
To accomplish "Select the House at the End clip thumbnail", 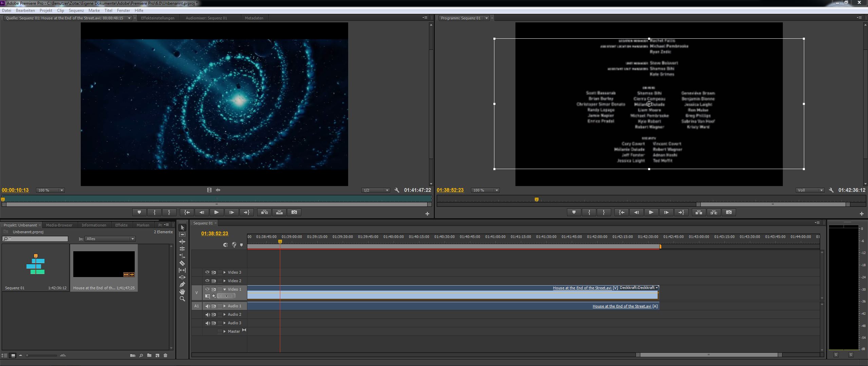I will point(104,264).
